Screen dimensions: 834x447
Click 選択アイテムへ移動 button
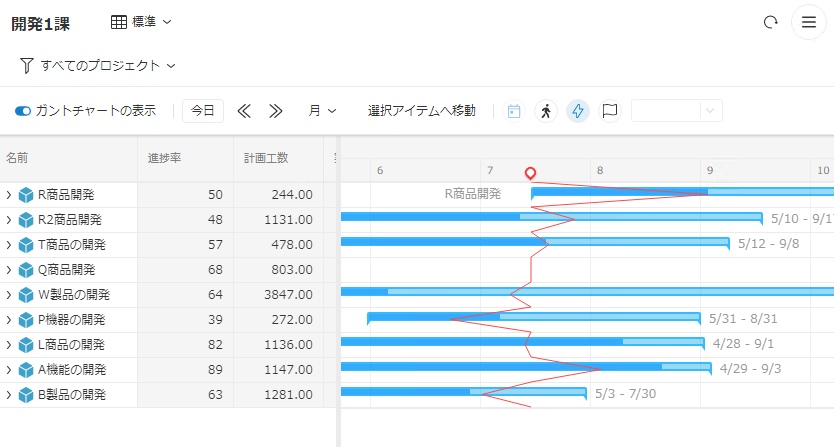(421, 111)
